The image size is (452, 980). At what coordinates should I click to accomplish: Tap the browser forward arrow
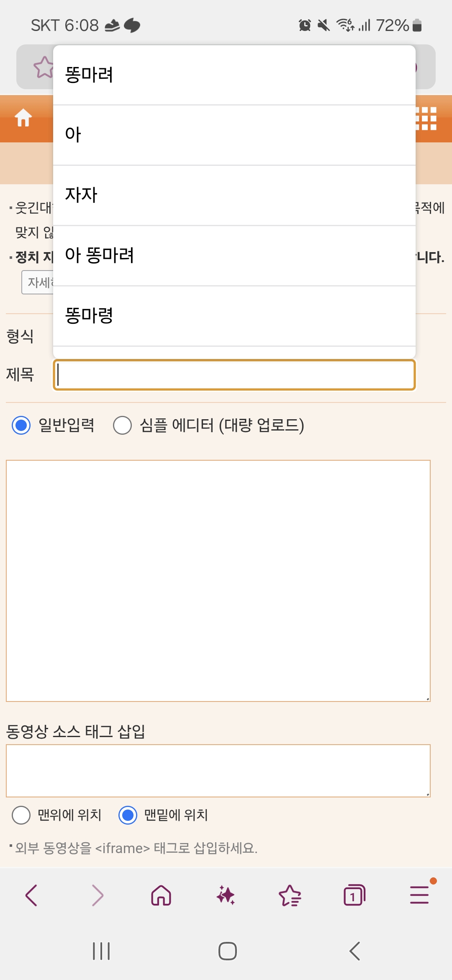click(97, 895)
